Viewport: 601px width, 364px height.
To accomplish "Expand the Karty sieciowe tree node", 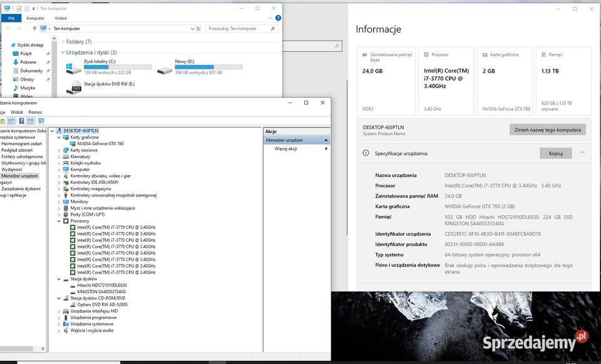I will [x=59, y=150].
